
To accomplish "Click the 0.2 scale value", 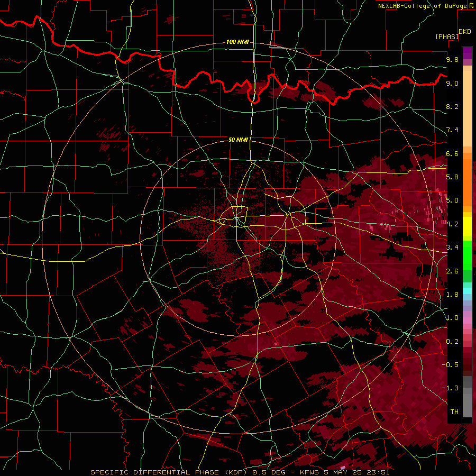I will pos(452,342).
